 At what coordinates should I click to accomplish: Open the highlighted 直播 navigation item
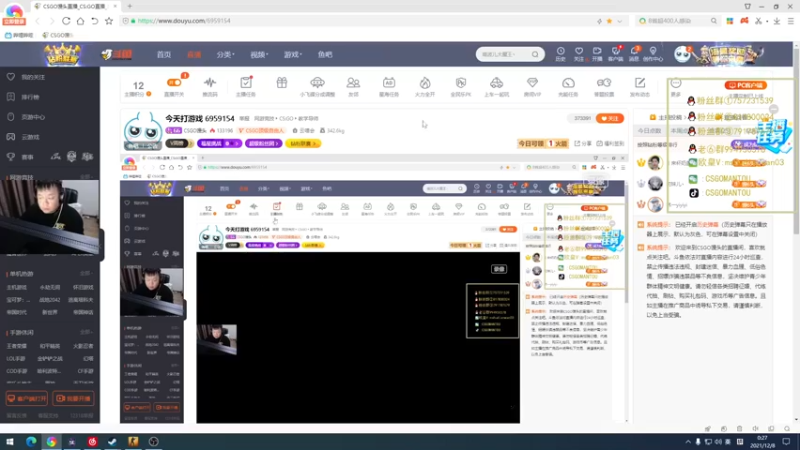tap(194, 55)
